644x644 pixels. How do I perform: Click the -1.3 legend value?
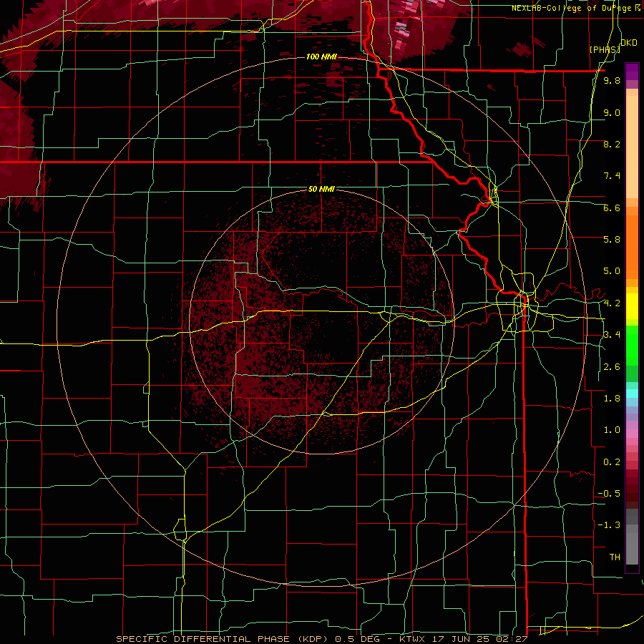[x=609, y=525]
